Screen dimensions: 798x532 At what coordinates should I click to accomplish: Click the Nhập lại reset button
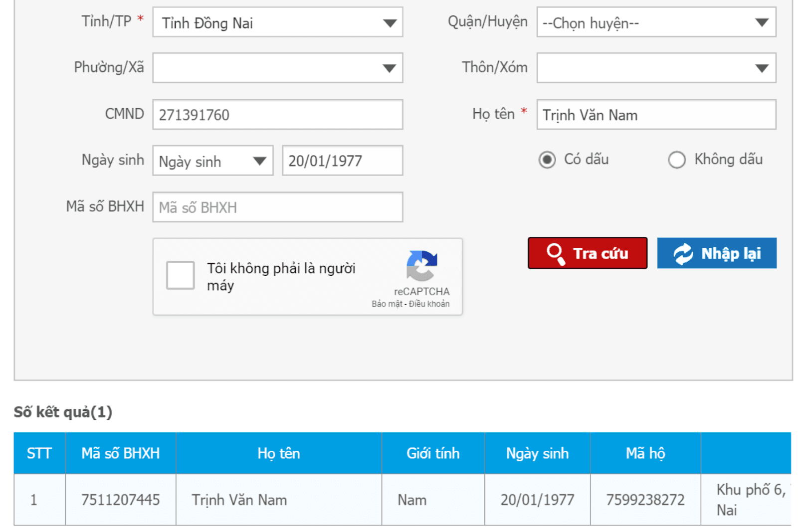click(x=717, y=253)
